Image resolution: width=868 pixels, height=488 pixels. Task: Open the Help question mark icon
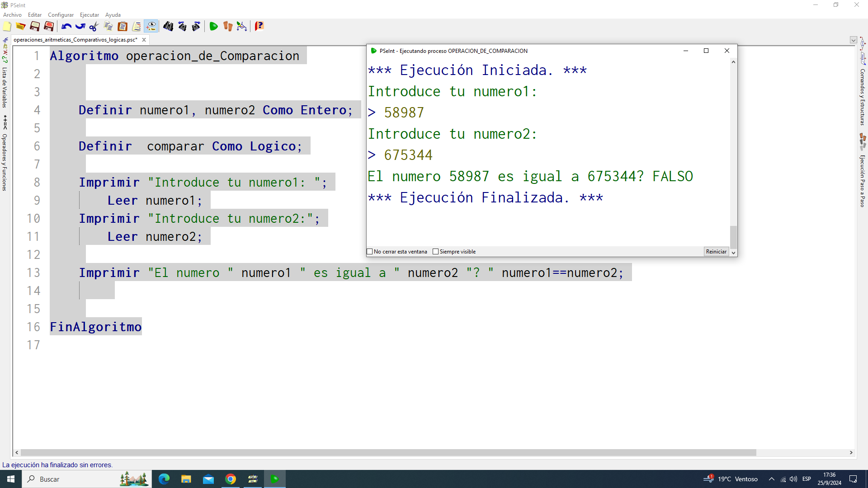tap(259, 27)
